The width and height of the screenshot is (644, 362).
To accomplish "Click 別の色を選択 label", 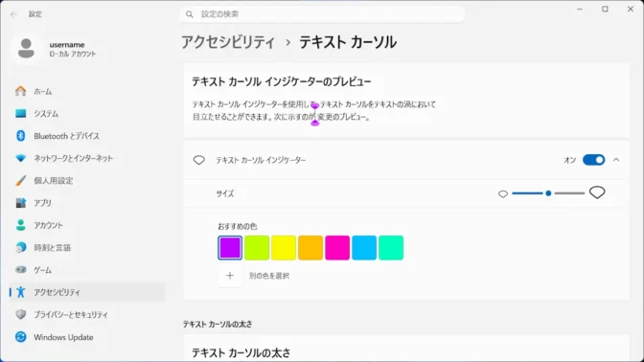I will [x=269, y=276].
